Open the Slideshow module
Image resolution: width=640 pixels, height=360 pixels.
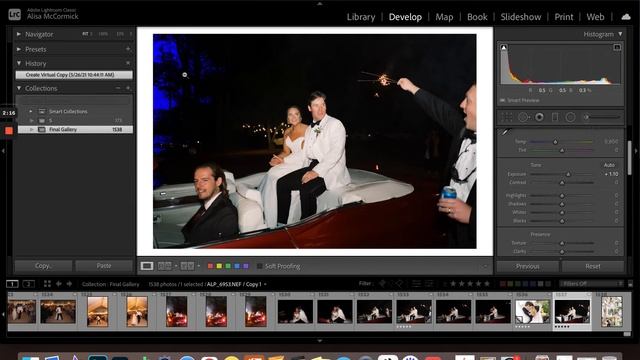pos(521,17)
